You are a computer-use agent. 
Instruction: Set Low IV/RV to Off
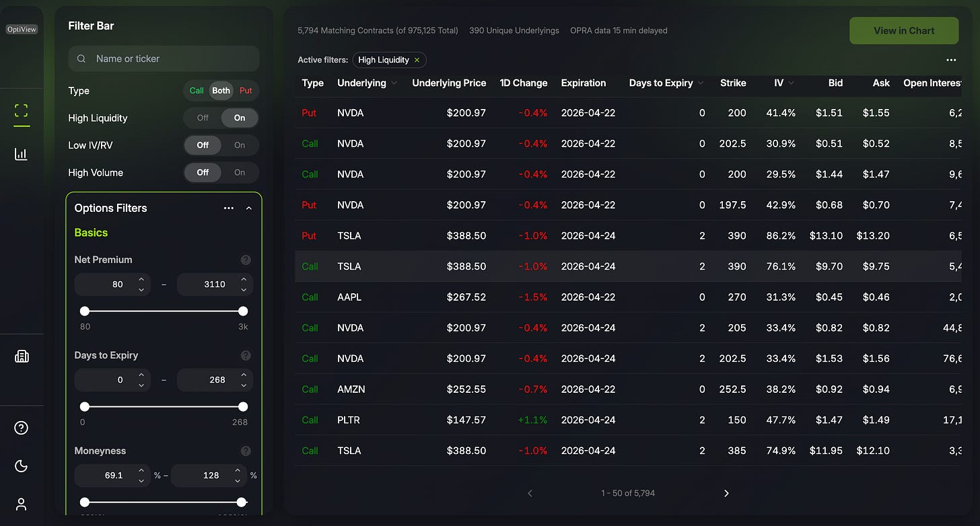pos(203,145)
